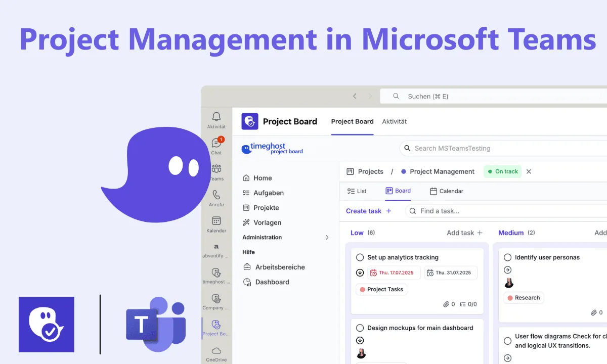Open the On track status dropdown

click(x=503, y=171)
